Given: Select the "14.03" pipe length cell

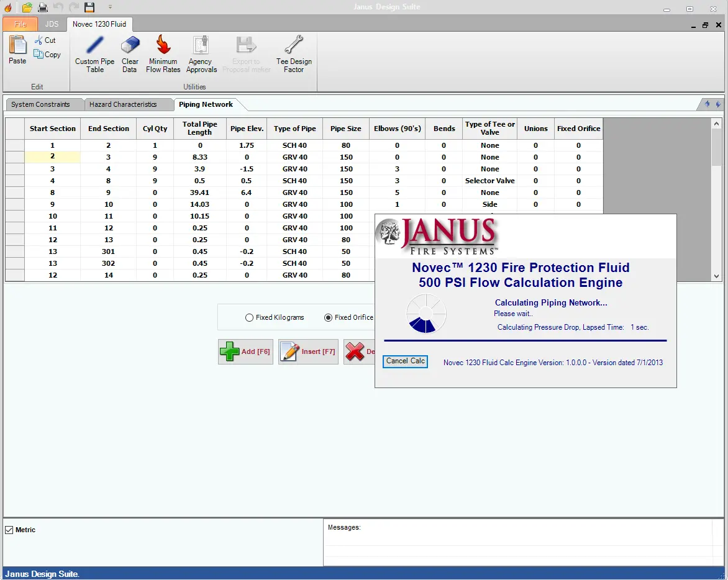Looking at the screenshot, I should pyautogui.click(x=199, y=205).
